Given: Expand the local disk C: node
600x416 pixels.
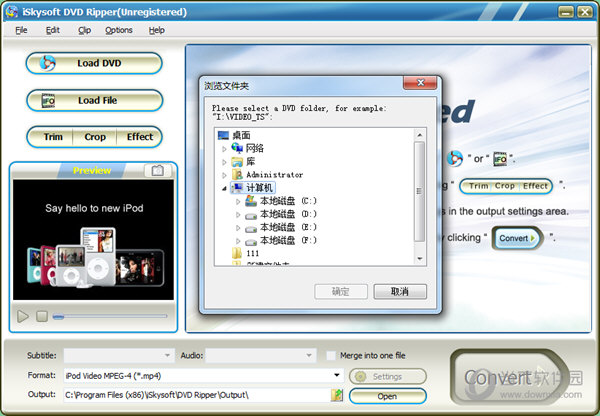Looking at the screenshot, I should (238, 201).
